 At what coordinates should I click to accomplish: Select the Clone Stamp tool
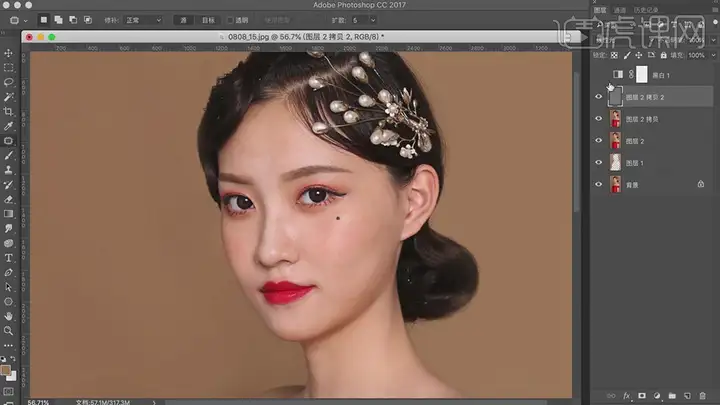coord(8,170)
